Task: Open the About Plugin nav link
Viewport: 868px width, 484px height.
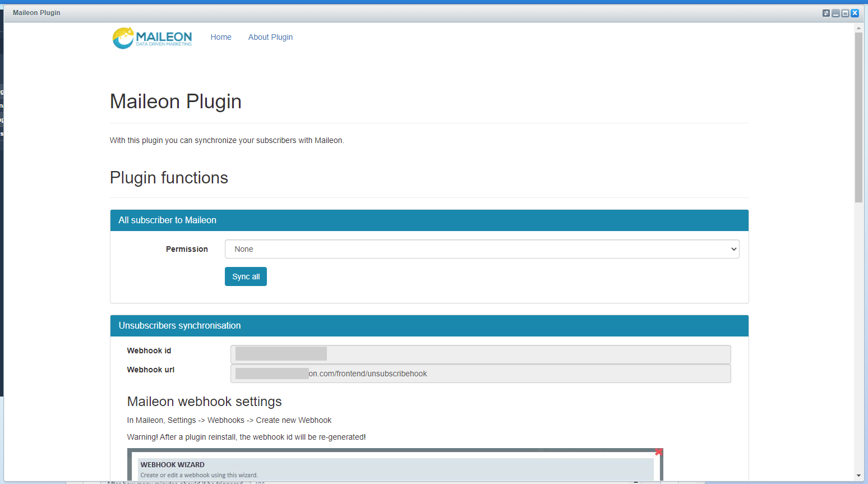Action: coord(270,37)
